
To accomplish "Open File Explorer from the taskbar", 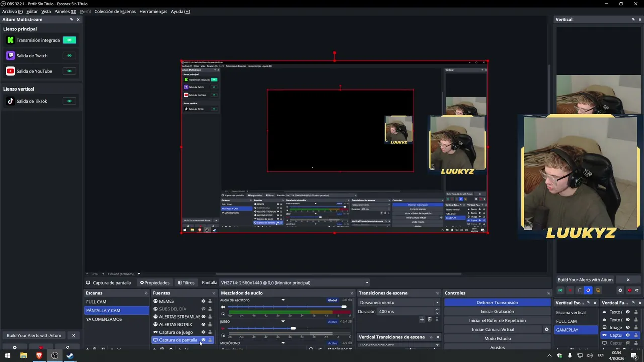I will [x=23, y=356].
